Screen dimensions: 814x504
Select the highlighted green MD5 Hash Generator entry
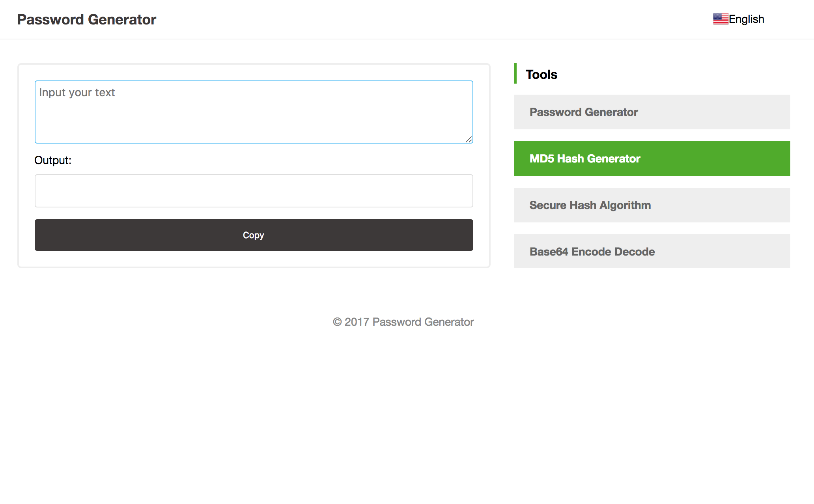[x=652, y=158]
